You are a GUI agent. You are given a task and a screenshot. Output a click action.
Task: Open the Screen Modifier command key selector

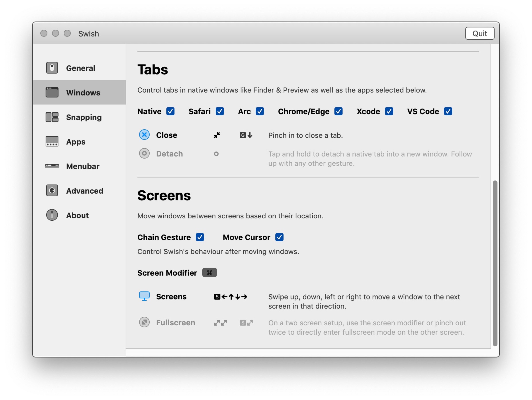(x=209, y=273)
